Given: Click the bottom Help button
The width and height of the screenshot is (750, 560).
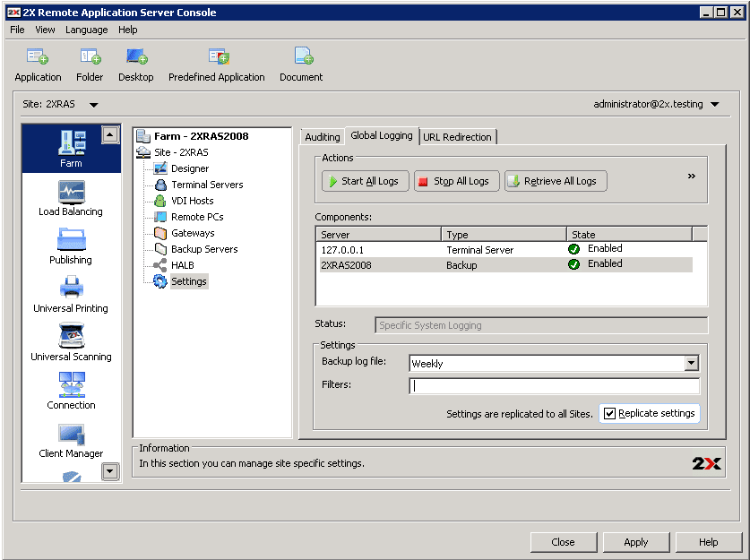Looking at the screenshot, I should (x=709, y=542).
